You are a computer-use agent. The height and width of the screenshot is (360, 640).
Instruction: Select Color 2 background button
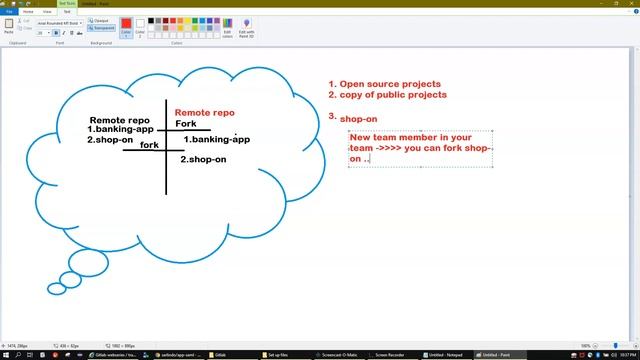[x=140, y=28]
